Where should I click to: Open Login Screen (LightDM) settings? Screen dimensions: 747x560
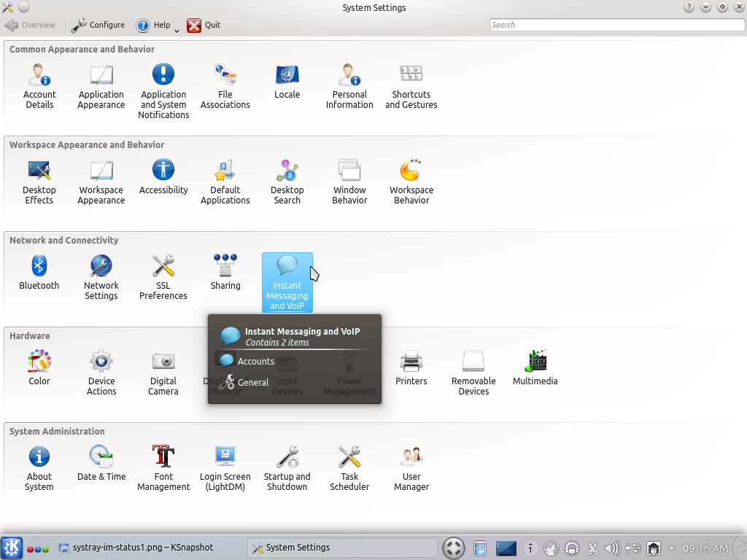coord(225,469)
